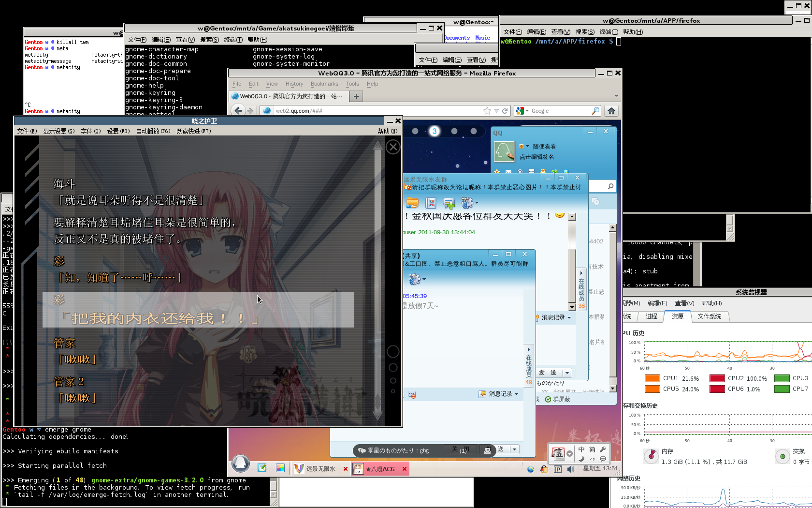Click 点击编辑签名 to edit QQ signature

[536, 157]
